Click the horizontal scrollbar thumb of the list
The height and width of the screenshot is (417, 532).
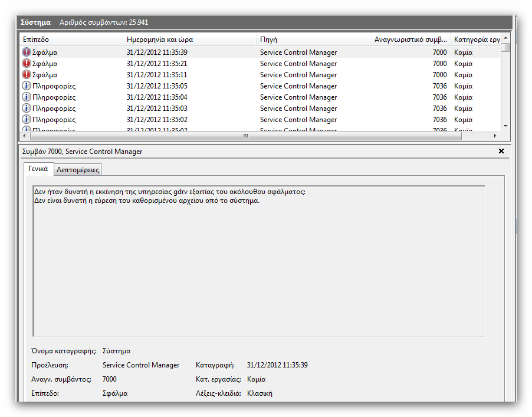[x=245, y=136]
